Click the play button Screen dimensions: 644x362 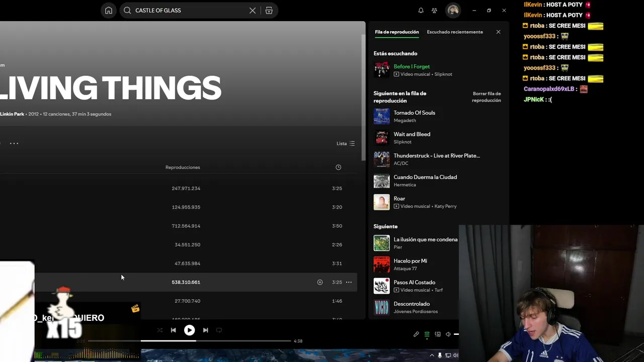pyautogui.click(x=189, y=330)
